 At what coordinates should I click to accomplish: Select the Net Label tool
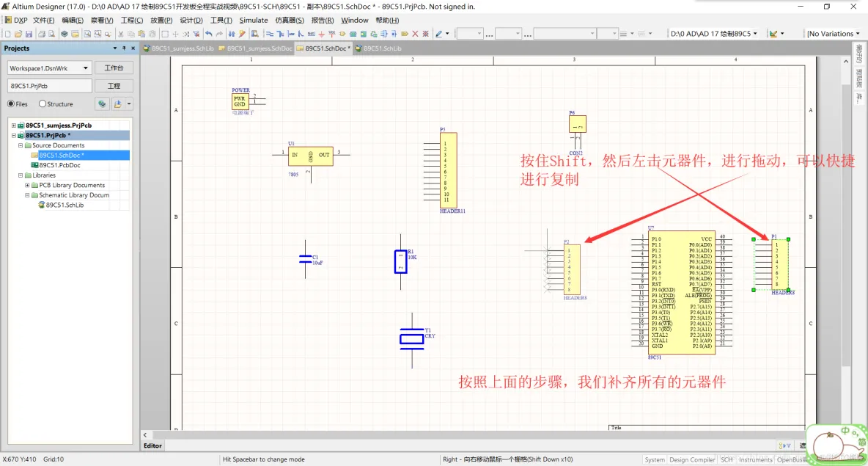(x=312, y=34)
